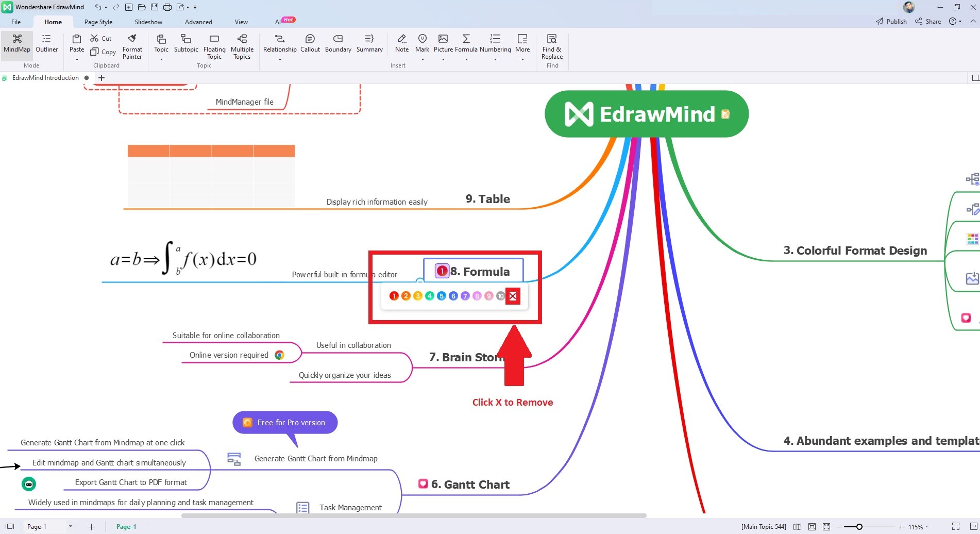Switch to the Page Style tab
Viewport: 980px width, 534px height.
(x=98, y=22)
